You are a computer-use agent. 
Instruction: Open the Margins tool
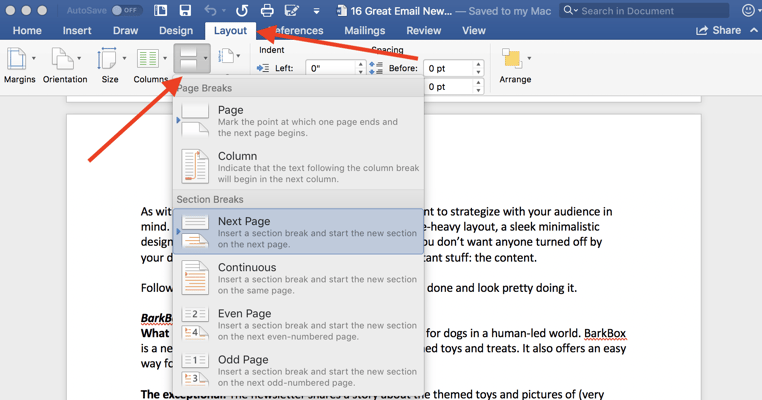coord(19,66)
